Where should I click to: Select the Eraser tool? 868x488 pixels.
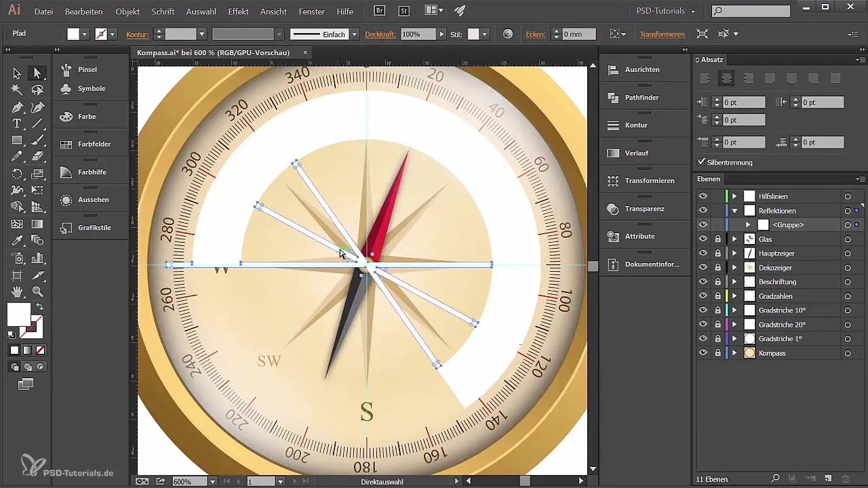pyautogui.click(x=37, y=157)
